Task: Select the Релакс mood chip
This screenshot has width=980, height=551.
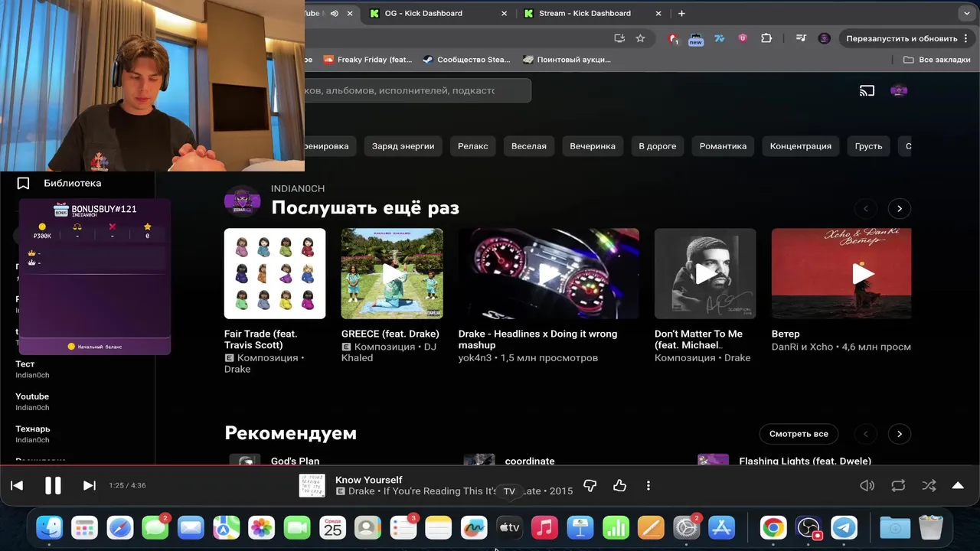Action: coord(473,145)
